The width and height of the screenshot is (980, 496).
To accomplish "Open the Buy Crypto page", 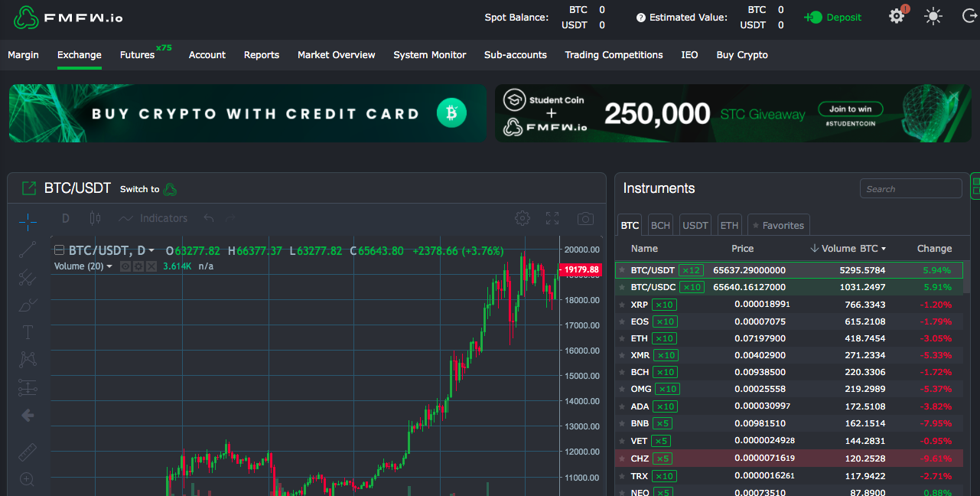I will coord(742,55).
